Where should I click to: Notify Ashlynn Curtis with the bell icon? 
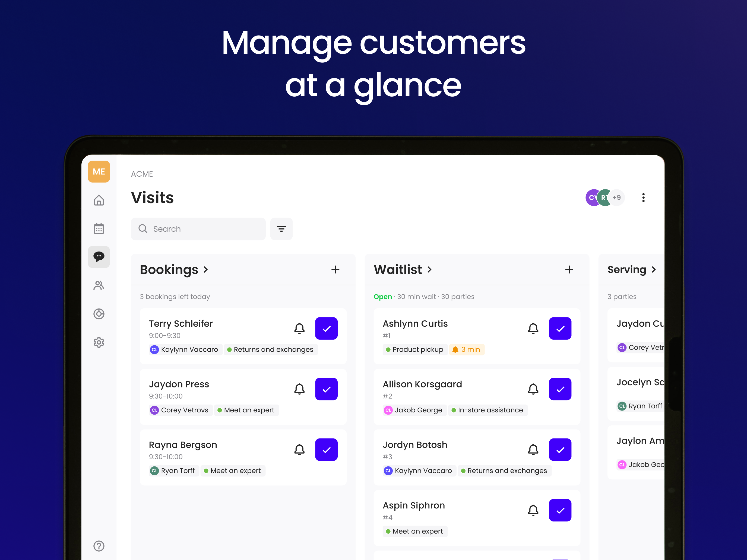pos(533,329)
